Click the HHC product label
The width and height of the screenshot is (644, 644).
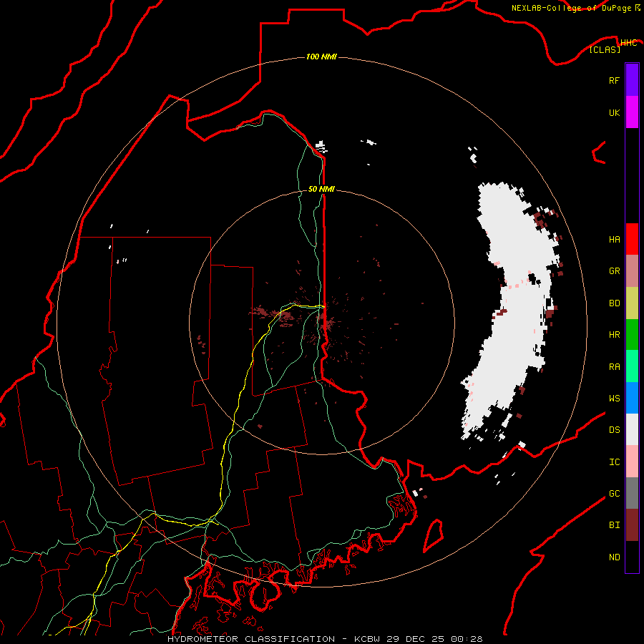click(x=628, y=43)
